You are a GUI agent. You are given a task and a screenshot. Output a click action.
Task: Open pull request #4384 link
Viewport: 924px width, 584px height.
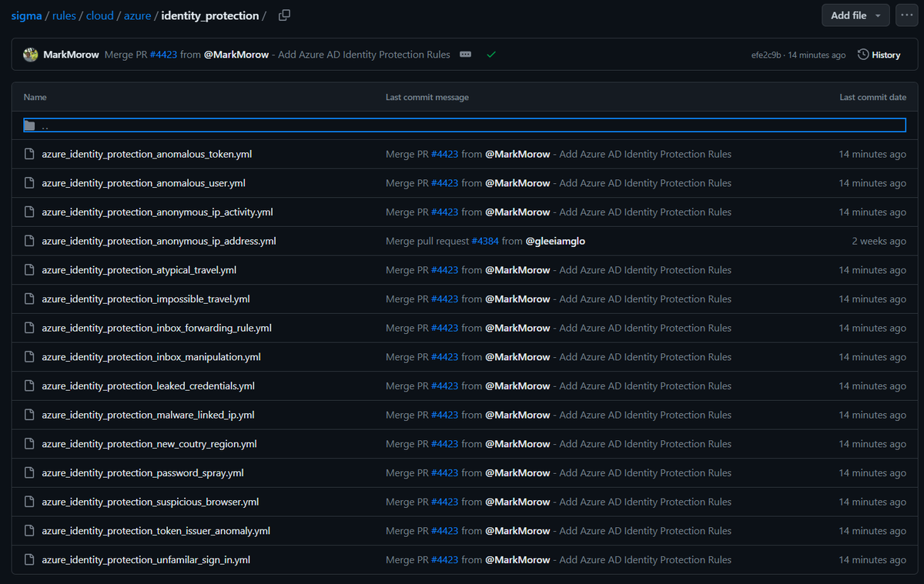coord(485,241)
